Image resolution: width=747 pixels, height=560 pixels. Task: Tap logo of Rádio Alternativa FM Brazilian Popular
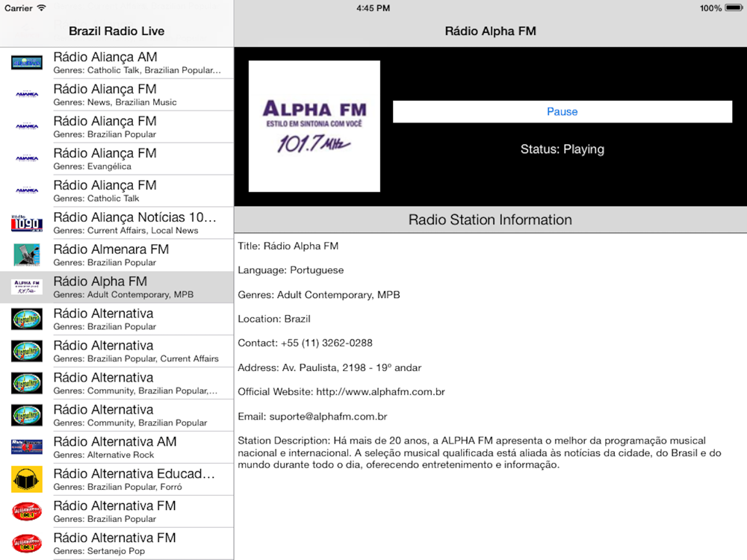[x=27, y=511]
